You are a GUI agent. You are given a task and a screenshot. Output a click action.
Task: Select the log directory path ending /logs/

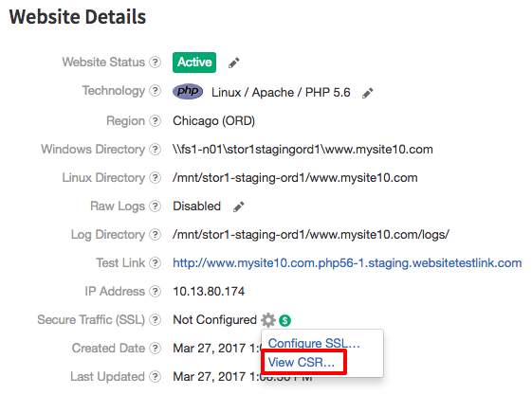pyautogui.click(x=311, y=235)
